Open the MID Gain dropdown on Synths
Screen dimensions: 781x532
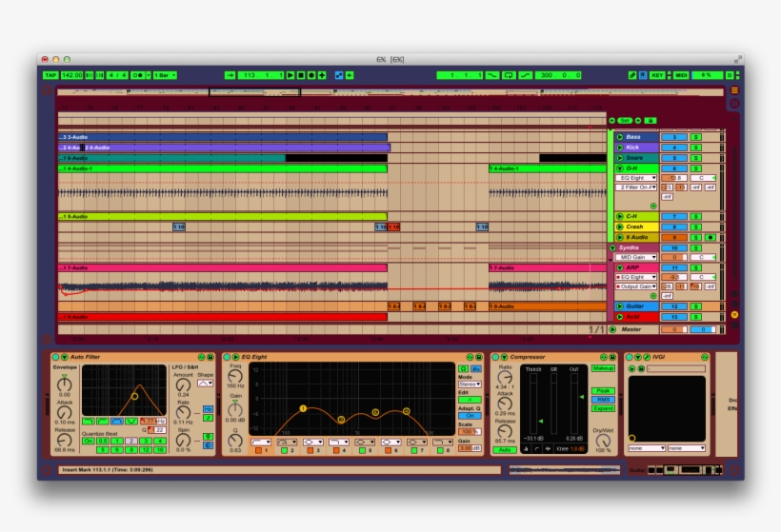coord(637,257)
